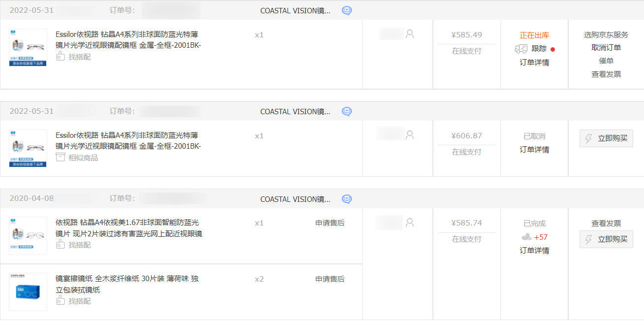Image resolution: width=644 pixels, height=322 pixels.
Task: Click the 相似商品 box icon
Action: [x=61, y=158]
